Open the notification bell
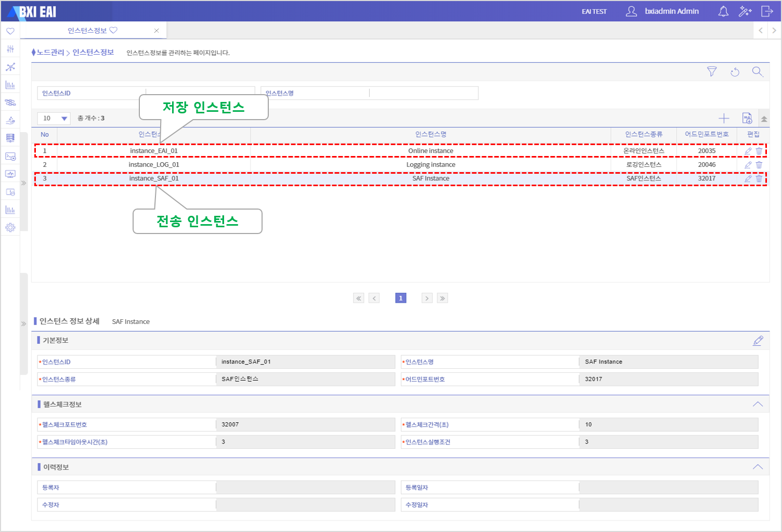 [x=723, y=11]
